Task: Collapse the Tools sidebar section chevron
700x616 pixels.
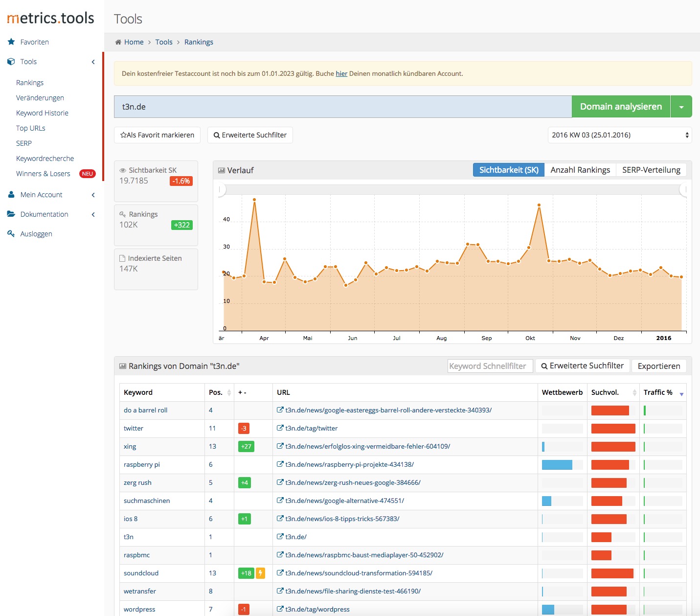Action: click(93, 62)
